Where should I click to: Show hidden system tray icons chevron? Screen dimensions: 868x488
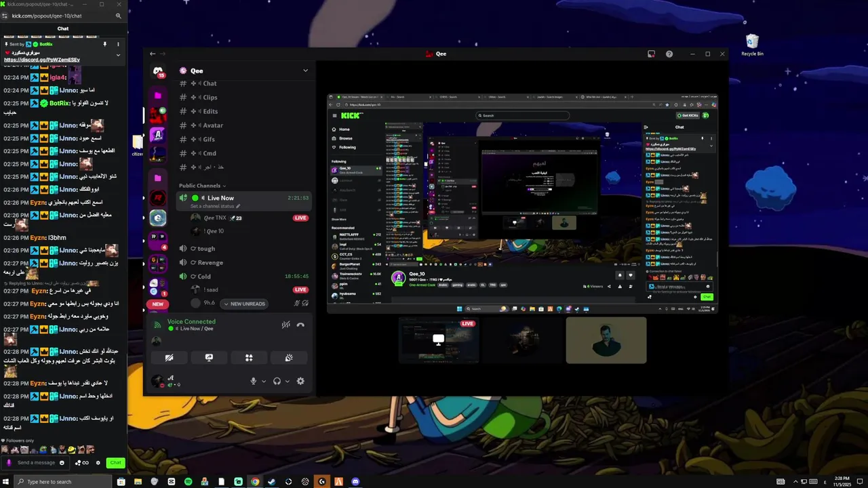(x=795, y=481)
